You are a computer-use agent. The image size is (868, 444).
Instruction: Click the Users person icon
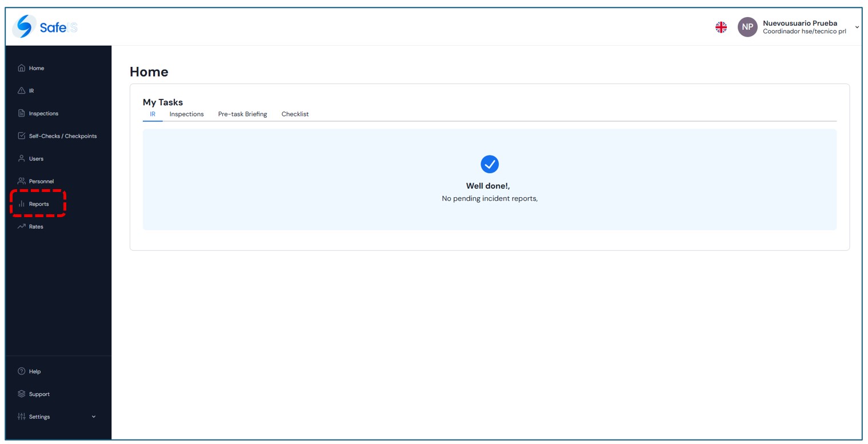pyautogui.click(x=22, y=158)
